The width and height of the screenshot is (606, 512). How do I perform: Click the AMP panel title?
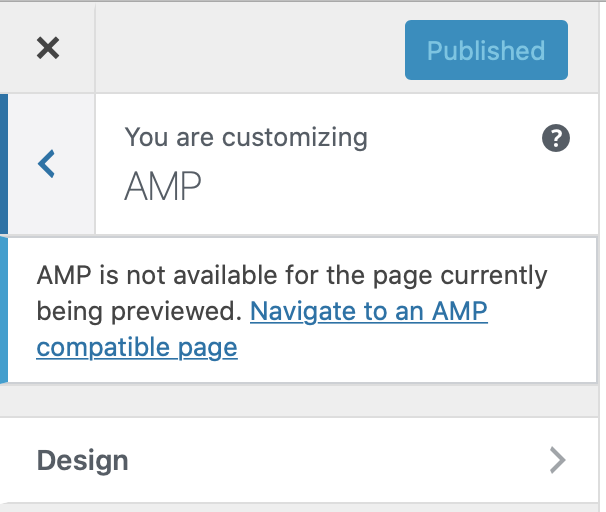pos(162,186)
